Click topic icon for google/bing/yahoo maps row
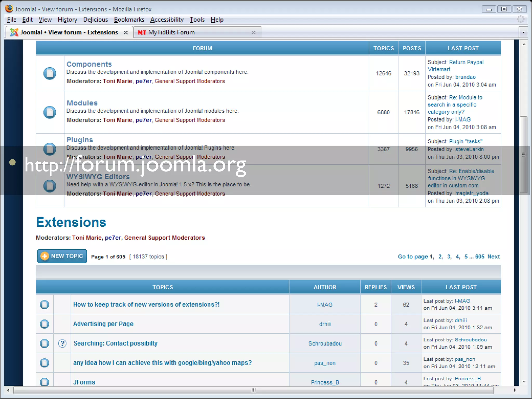The image size is (532, 399). (44, 363)
